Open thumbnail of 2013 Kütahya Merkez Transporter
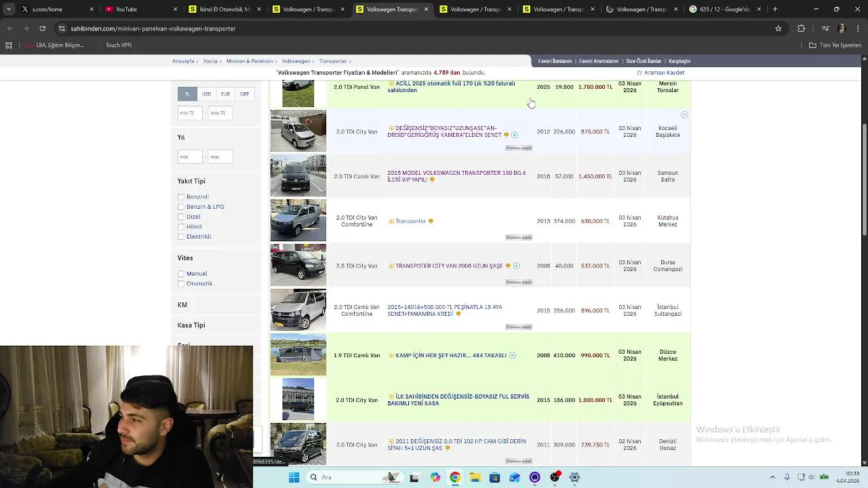 pos(298,220)
